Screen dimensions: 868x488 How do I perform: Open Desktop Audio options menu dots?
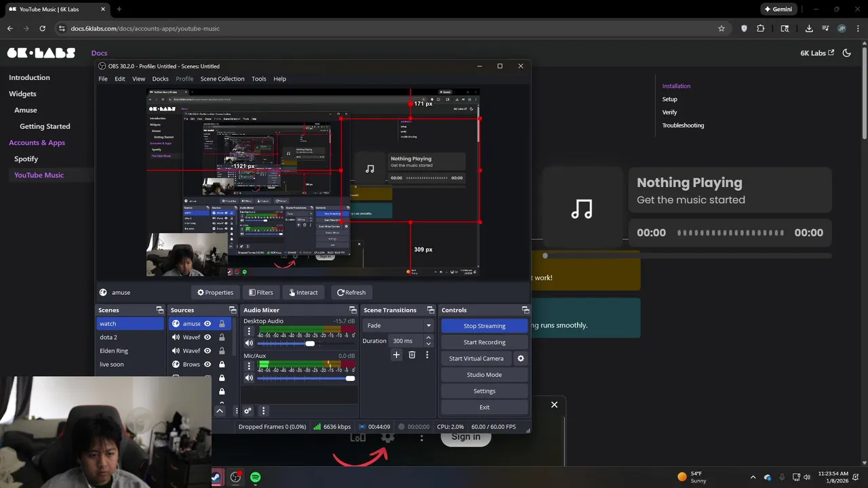tap(249, 331)
